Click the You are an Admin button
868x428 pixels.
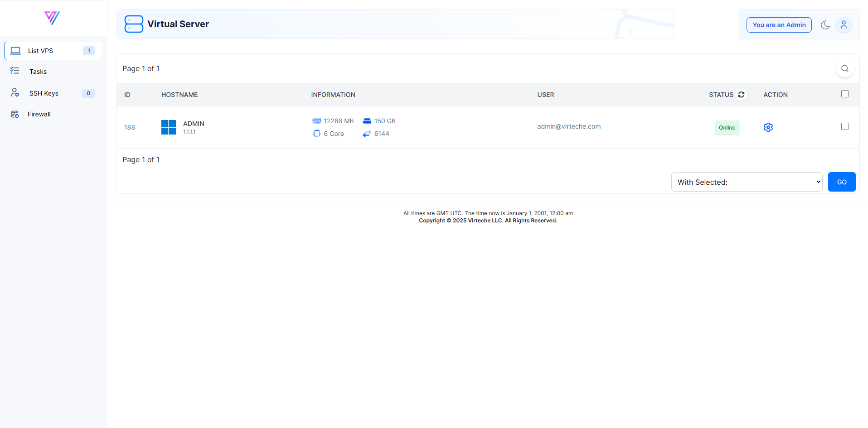pos(779,25)
